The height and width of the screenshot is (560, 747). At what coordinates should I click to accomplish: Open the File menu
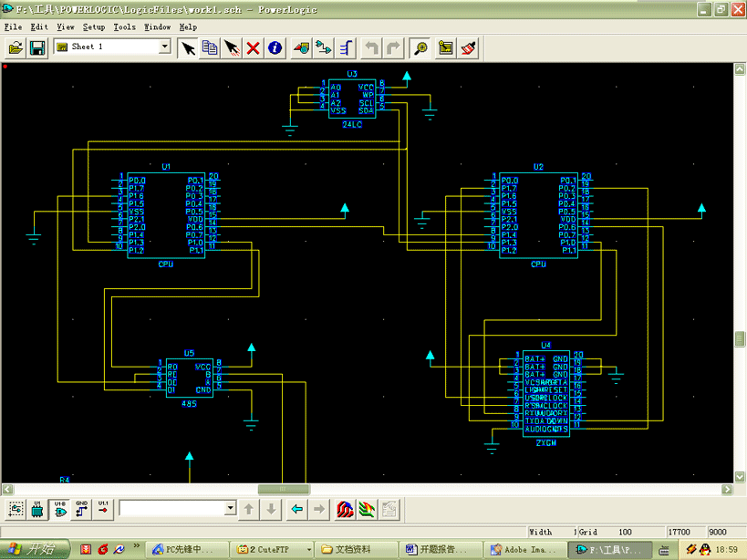click(x=14, y=27)
